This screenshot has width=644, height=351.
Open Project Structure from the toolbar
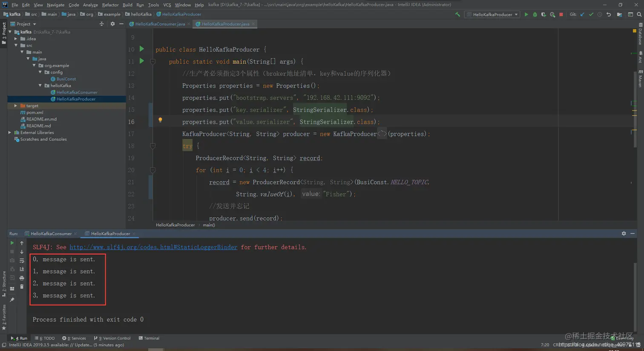point(620,14)
